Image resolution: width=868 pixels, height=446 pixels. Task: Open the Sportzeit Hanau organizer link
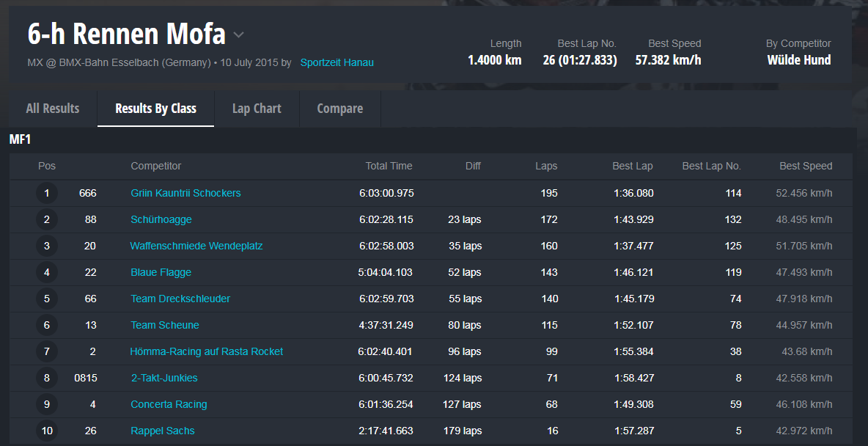[336, 63]
